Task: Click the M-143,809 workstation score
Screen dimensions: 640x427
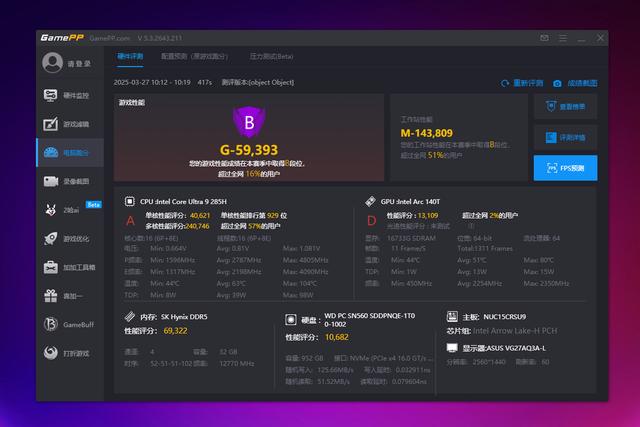Action: [x=427, y=133]
